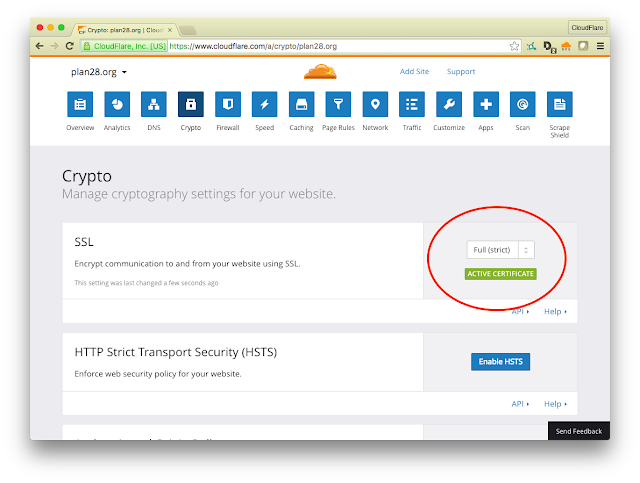The width and height of the screenshot is (640, 483).
Task: Expand the plan28.org site selector
Action: tap(99, 72)
